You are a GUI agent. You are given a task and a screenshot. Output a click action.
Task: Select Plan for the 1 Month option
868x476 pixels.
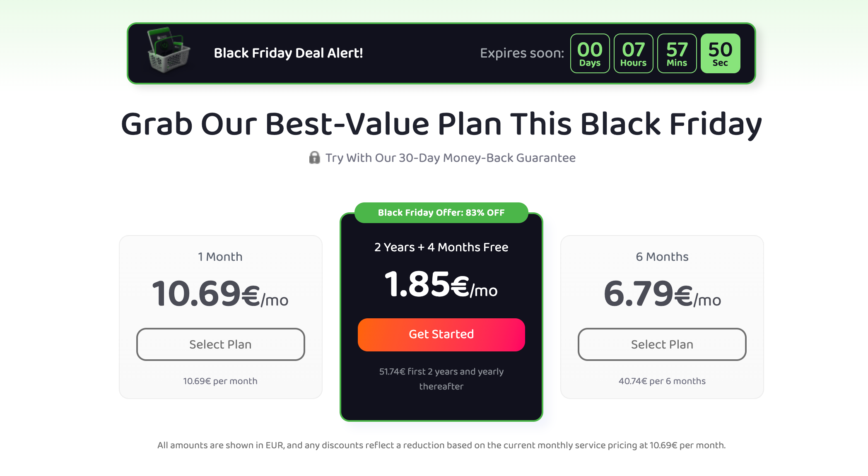[x=221, y=344]
